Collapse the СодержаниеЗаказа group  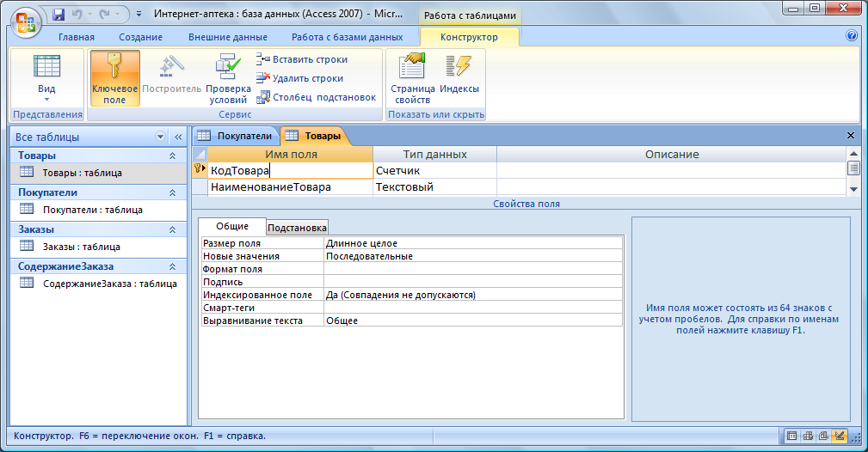[172, 266]
